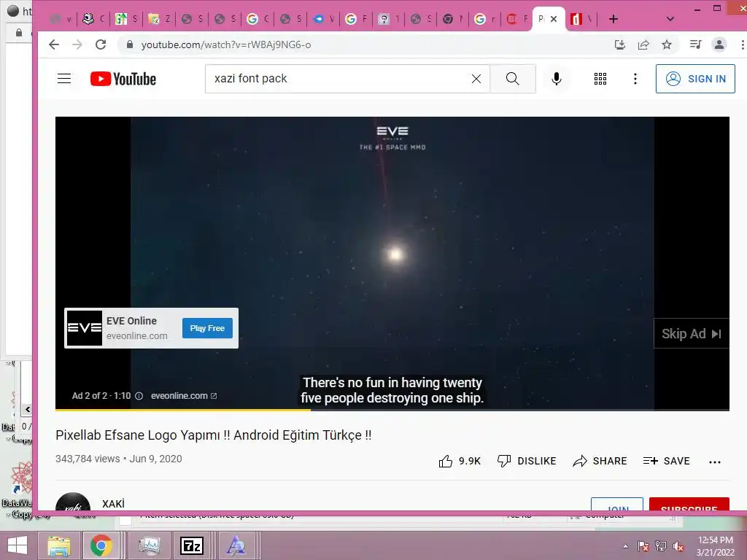Switch to the tab with the computer icon

point(93,19)
